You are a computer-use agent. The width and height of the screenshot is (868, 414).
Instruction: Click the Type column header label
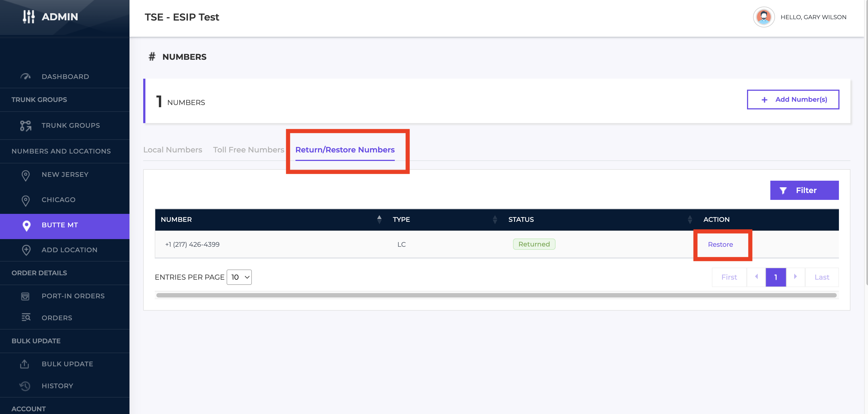401,220
